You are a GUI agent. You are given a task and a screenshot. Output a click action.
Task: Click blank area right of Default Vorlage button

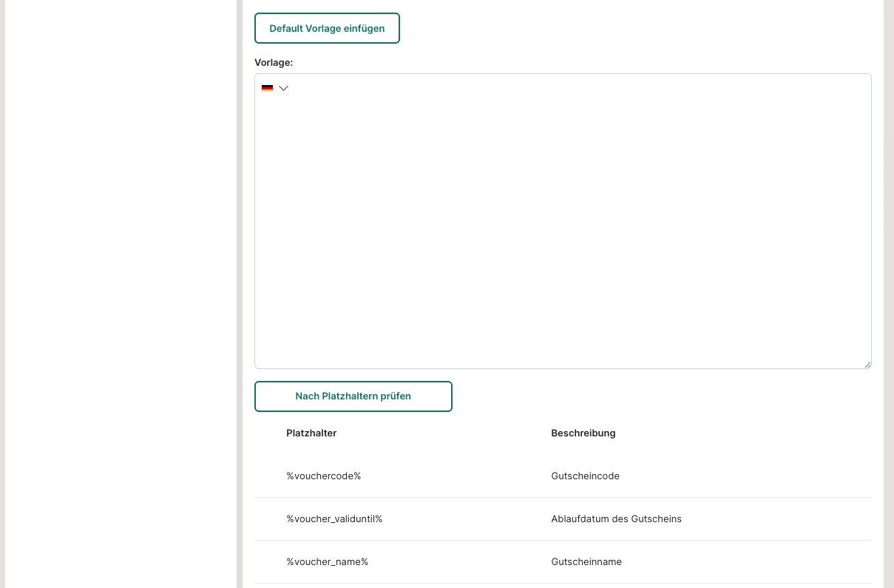point(629,28)
